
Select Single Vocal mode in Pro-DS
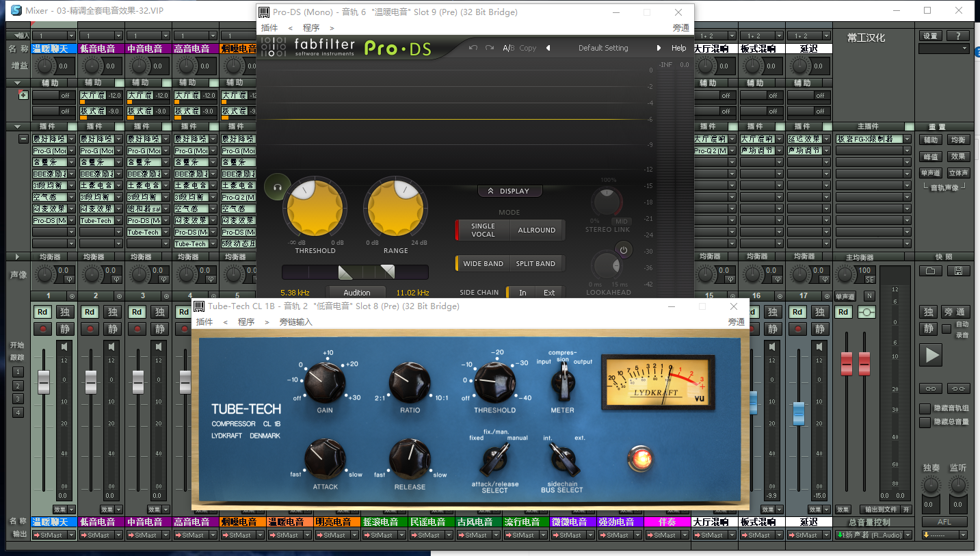[483, 230]
